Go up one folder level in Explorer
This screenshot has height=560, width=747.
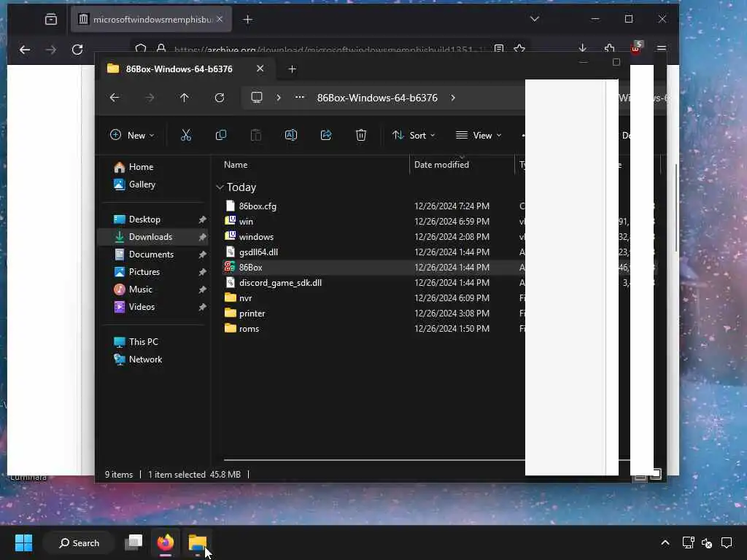[x=185, y=98]
